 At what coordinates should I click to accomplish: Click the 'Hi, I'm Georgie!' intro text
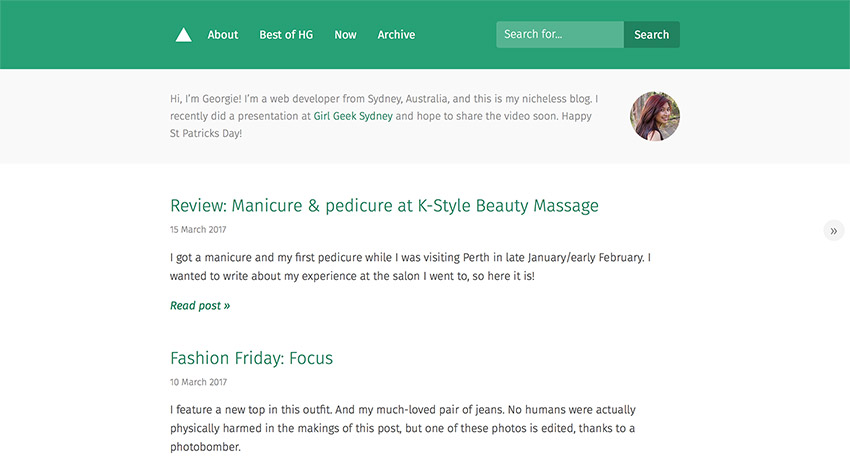pos(205,99)
